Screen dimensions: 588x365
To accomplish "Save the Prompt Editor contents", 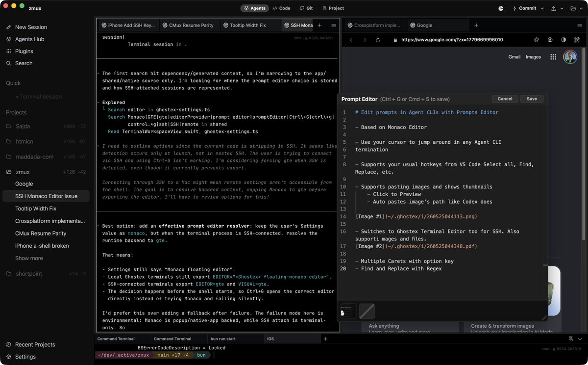I will (532, 99).
